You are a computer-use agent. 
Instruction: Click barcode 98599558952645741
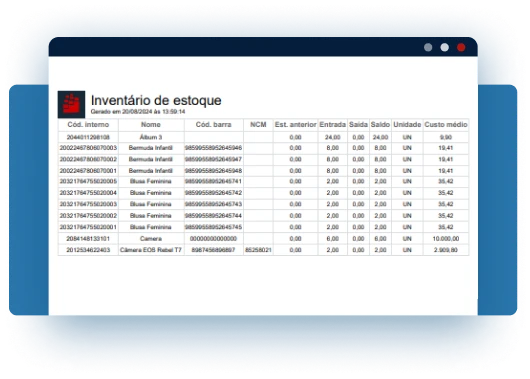tap(213, 181)
